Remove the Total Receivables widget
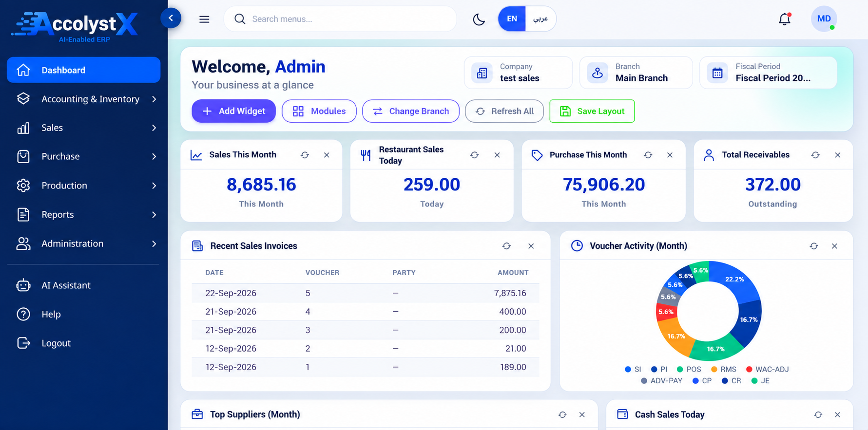This screenshot has height=430, width=868. 838,155
